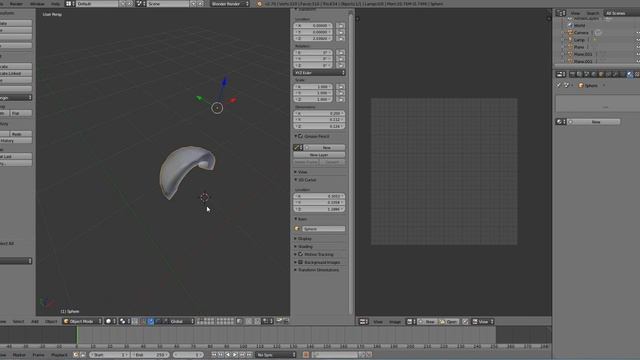
Task: Open the Global transform orientation dropdown
Action: coord(181,321)
